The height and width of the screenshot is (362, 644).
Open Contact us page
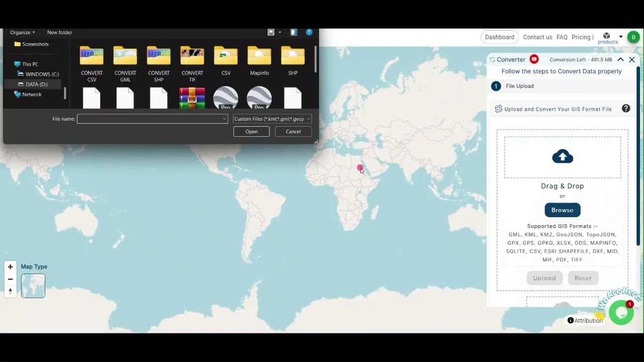537,37
